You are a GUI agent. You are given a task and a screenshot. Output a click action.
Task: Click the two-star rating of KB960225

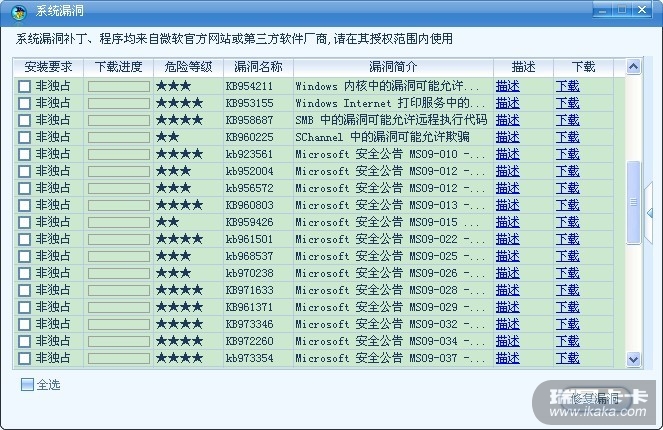pos(167,137)
